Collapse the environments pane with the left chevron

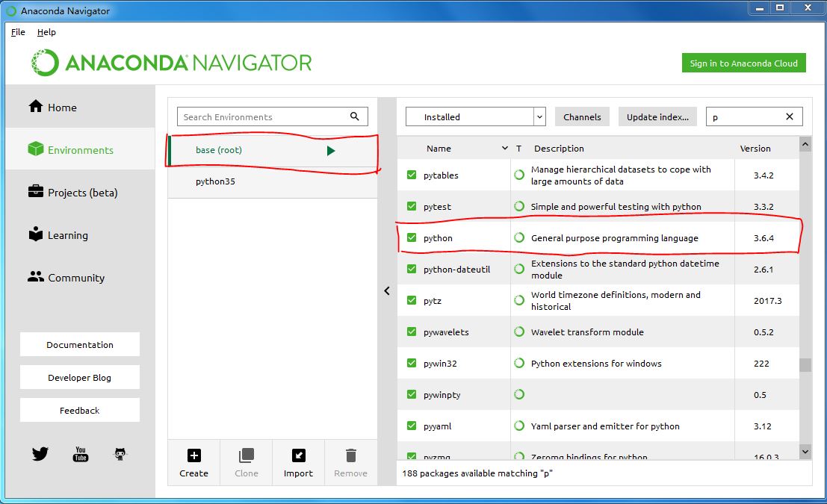(x=386, y=291)
